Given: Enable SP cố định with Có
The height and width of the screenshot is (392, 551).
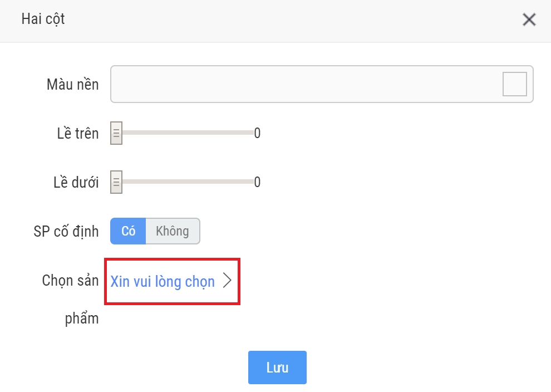Looking at the screenshot, I should pyautogui.click(x=128, y=231).
